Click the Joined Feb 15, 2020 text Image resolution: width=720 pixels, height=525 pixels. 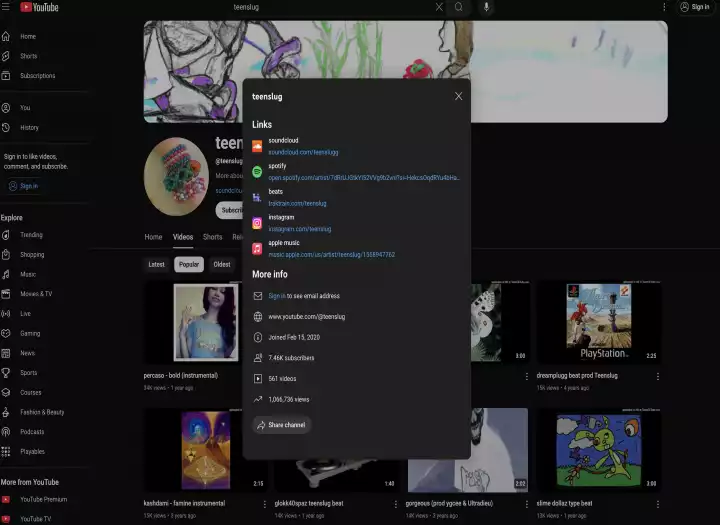294,337
